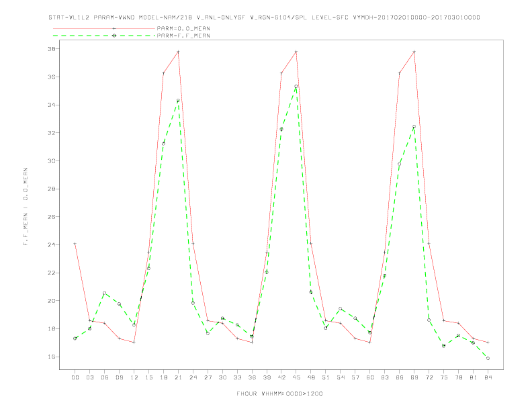Click x-axis forecast hour label 42

click(281, 377)
